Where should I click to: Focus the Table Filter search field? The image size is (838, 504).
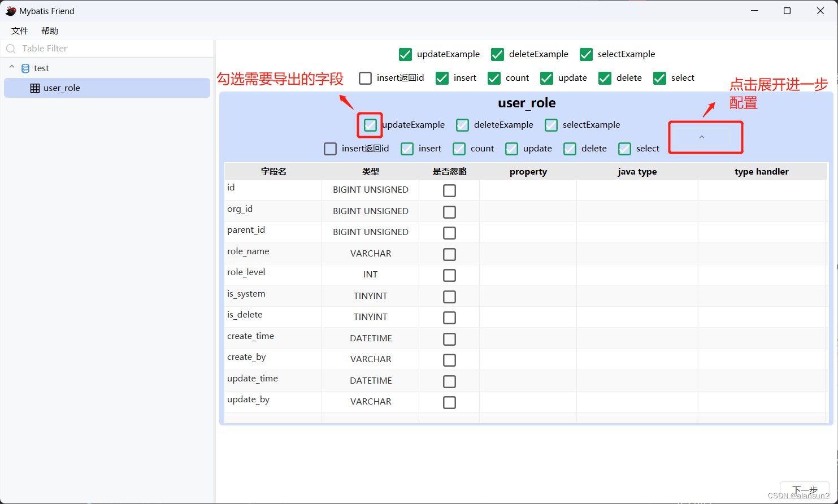click(107, 49)
